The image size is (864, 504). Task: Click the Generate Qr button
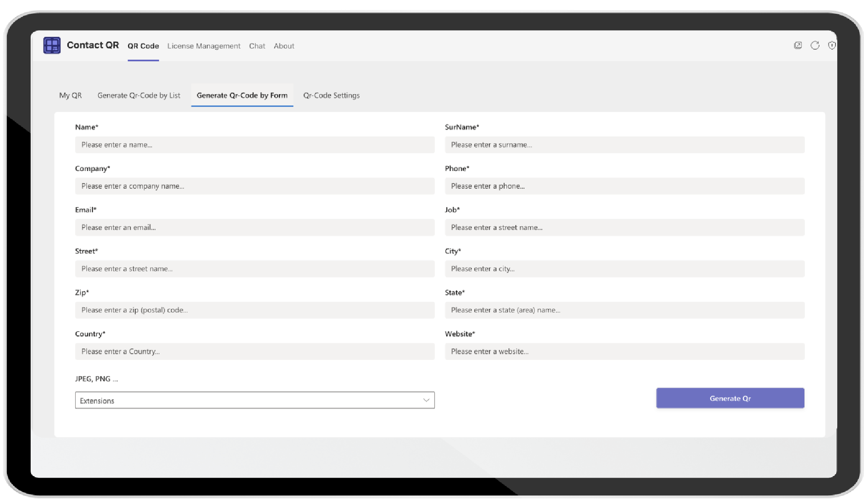(730, 398)
